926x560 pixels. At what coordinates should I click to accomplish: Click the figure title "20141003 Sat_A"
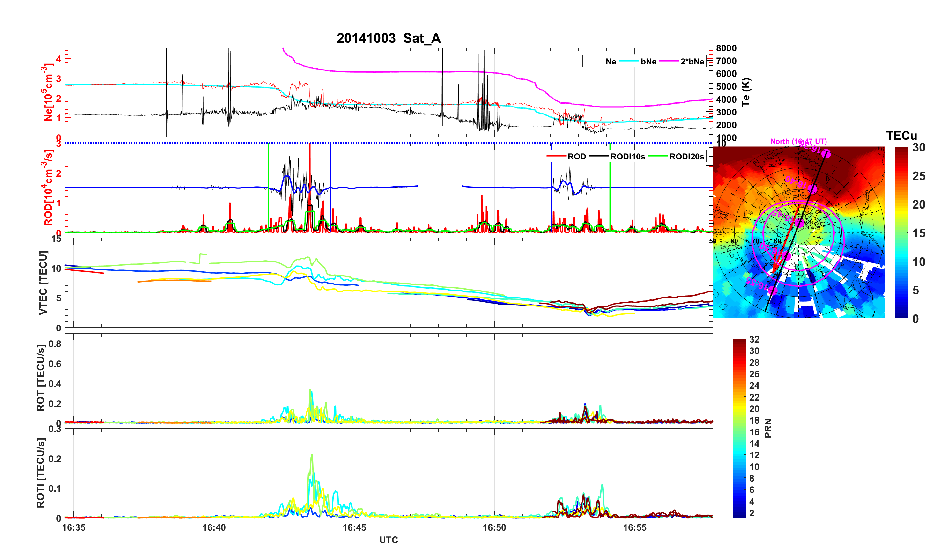389,38
